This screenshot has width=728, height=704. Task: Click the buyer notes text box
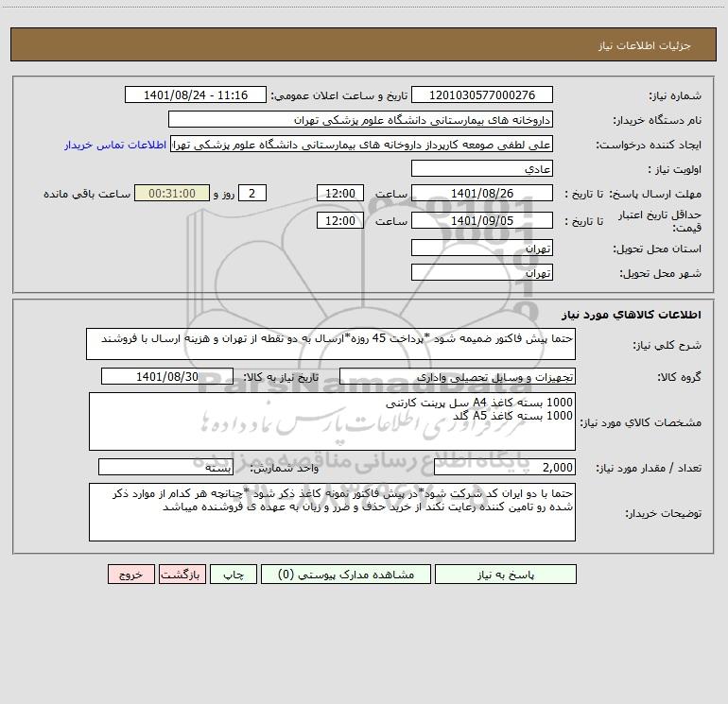pyautogui.click(x=332, y=512)
